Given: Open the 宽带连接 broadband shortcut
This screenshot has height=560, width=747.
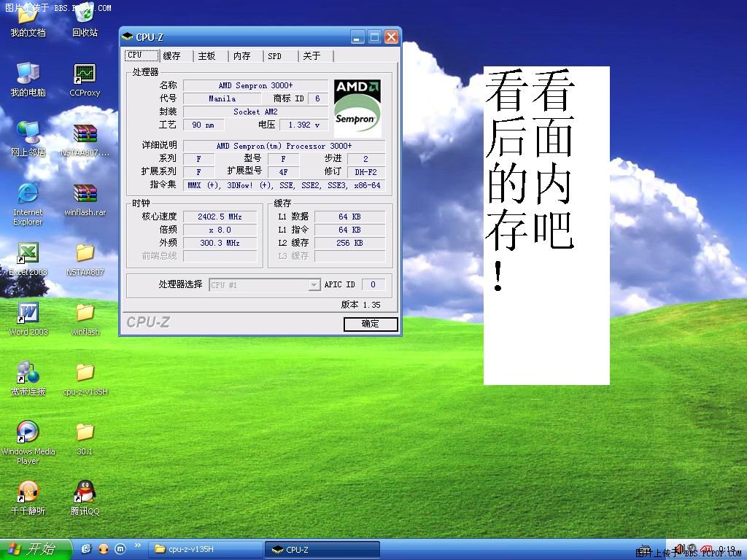Looking at the screenshot, I should 28,379.
